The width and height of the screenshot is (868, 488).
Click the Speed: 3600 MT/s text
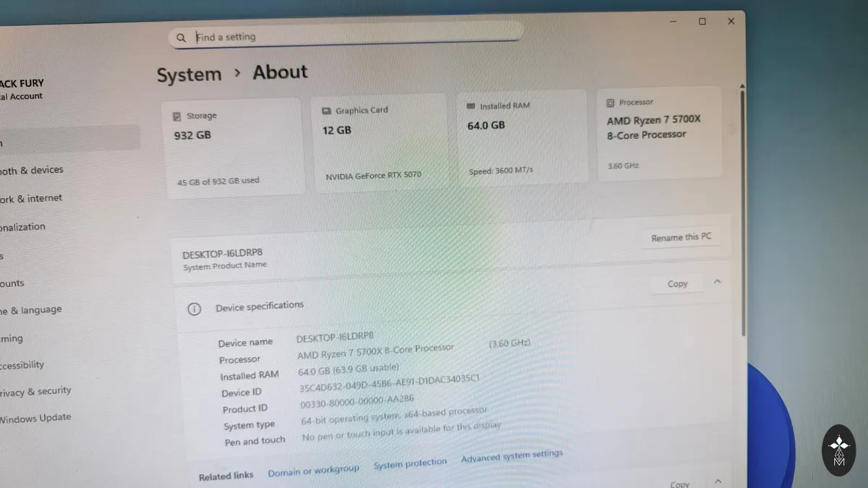pos(501,171)
